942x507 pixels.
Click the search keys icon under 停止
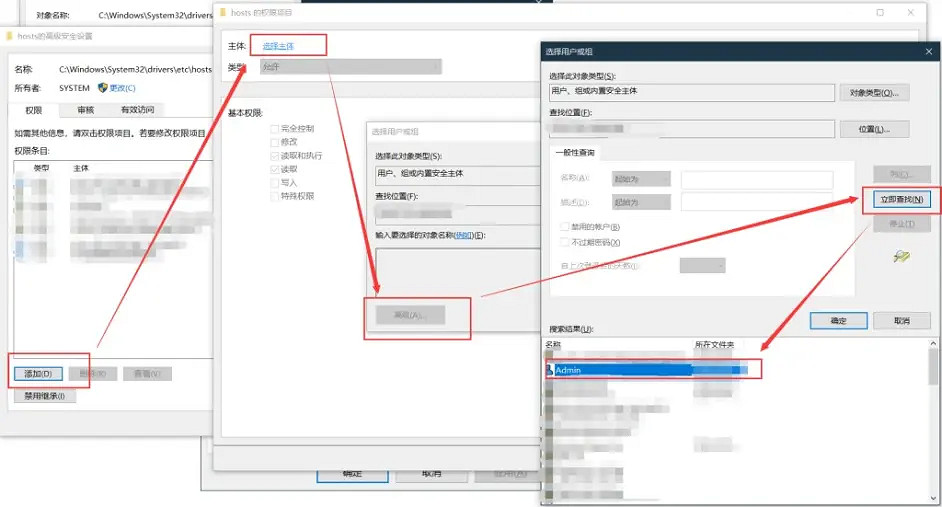(x=901, y=257)
